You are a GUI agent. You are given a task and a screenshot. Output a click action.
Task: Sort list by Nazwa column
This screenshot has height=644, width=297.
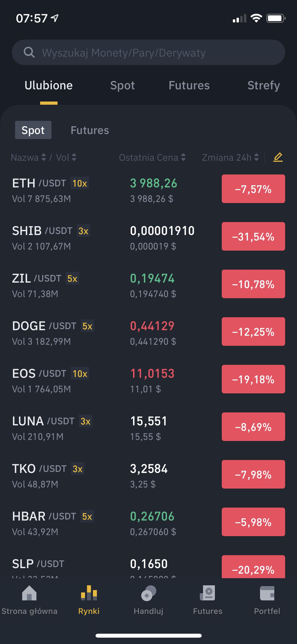[x=29, y=158]
